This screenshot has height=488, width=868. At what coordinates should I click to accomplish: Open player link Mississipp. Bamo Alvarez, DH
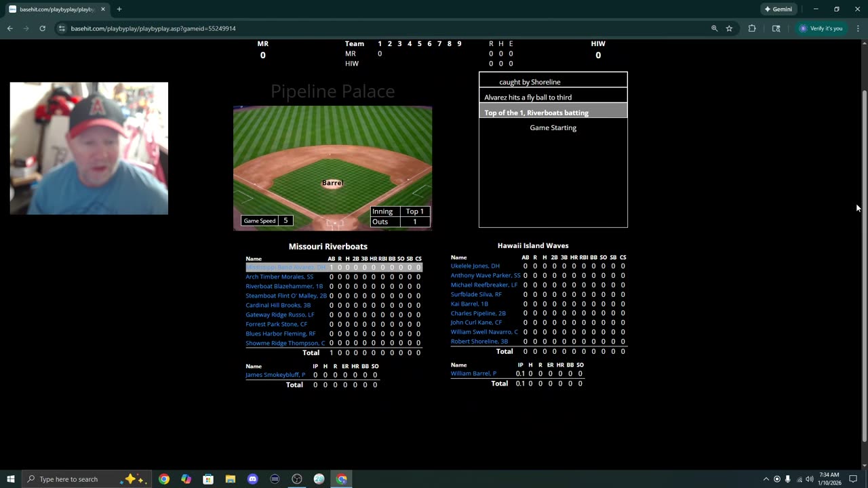click(x=285, y=267)
